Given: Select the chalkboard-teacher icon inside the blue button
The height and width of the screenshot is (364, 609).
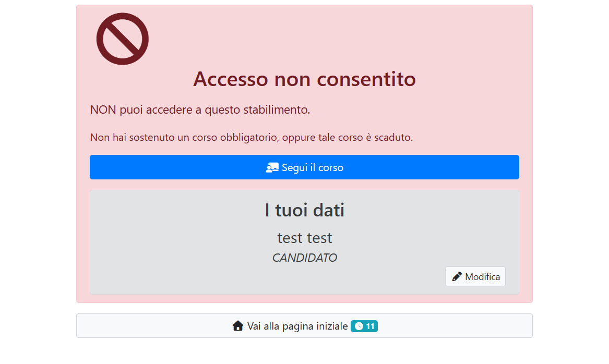Looking at the screenshot, I should [272, 167].
